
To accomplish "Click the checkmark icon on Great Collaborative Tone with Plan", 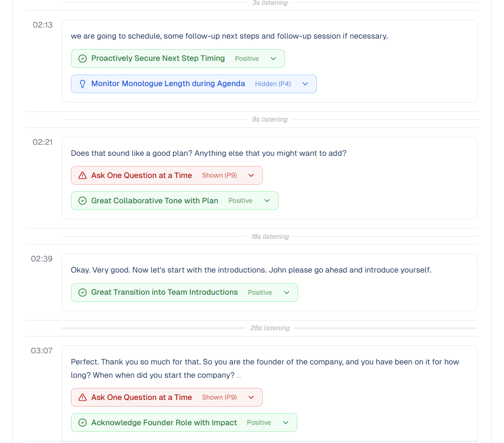I will [83, 201].
